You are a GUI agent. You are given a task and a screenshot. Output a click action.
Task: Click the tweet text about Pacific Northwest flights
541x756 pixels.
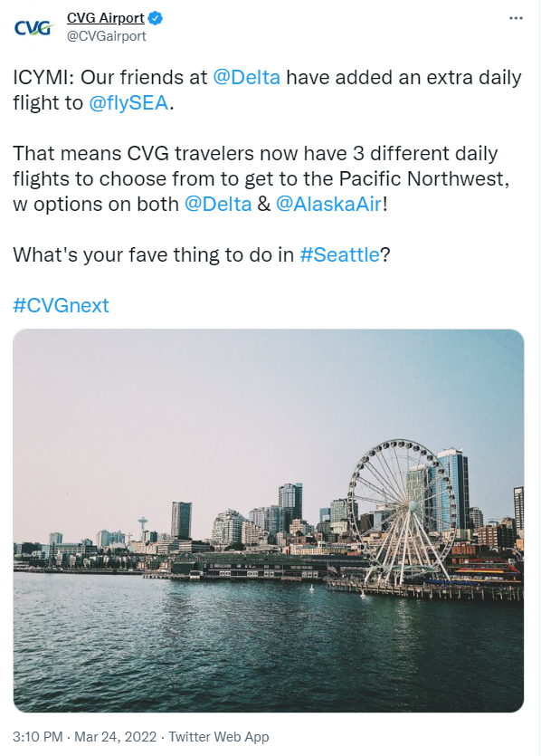point(261,179)
